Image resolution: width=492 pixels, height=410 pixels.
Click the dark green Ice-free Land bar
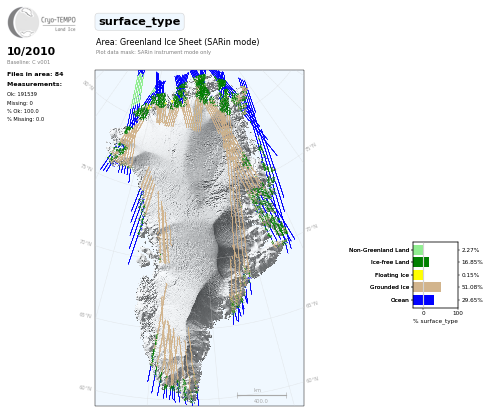pyautogui.click(x=421, y=262)
